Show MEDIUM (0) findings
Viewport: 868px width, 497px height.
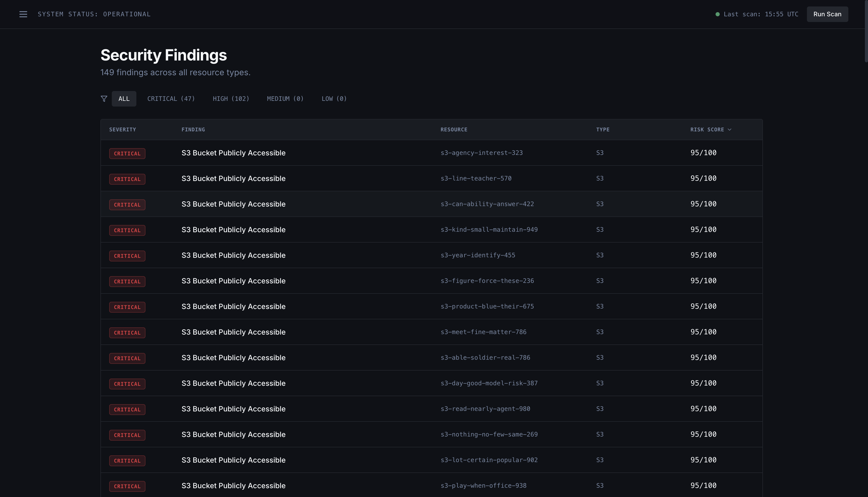coord(285,99)
